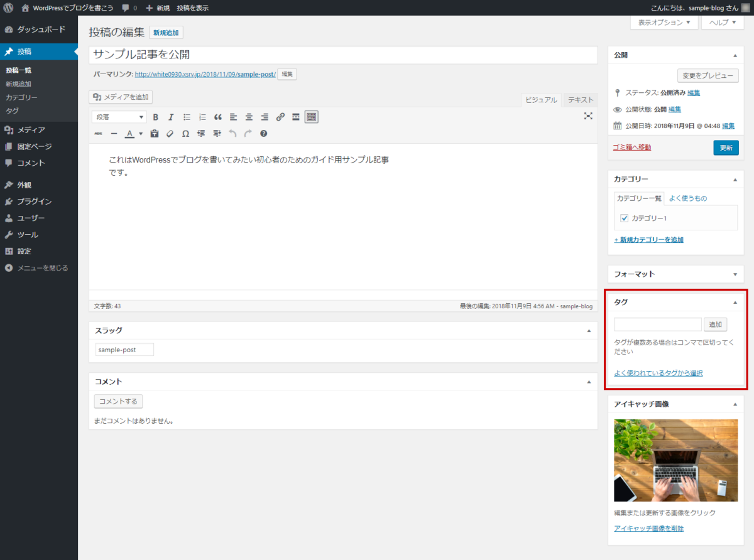Image resolution: width=754 pixels, height=560 pixels.
Task: Expand the フォーマット panel
Action: coord(735,274)
